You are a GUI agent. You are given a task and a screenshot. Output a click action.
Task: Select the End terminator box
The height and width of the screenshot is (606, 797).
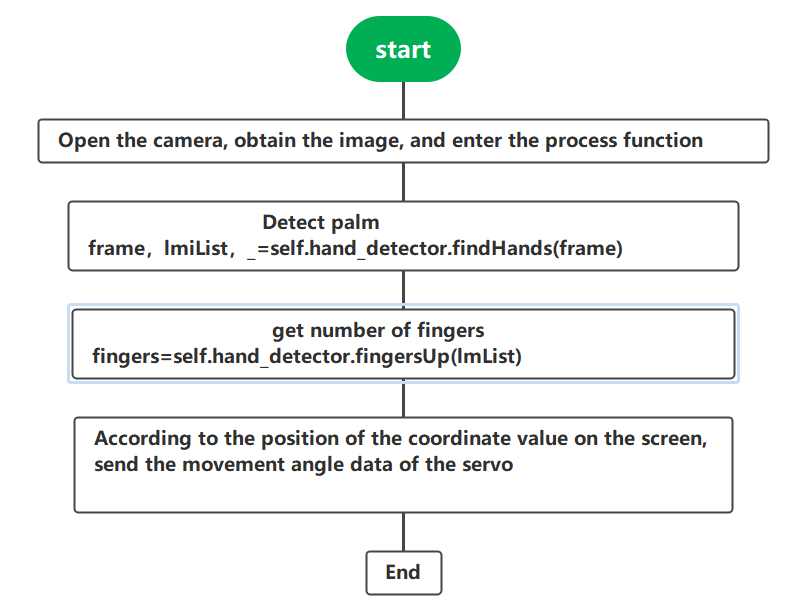pos(404,573)
